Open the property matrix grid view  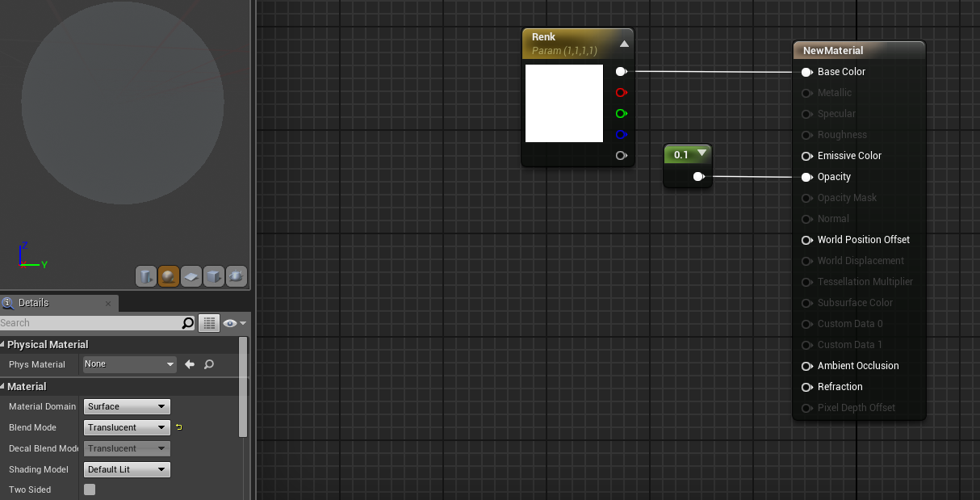tap(210, 323)
